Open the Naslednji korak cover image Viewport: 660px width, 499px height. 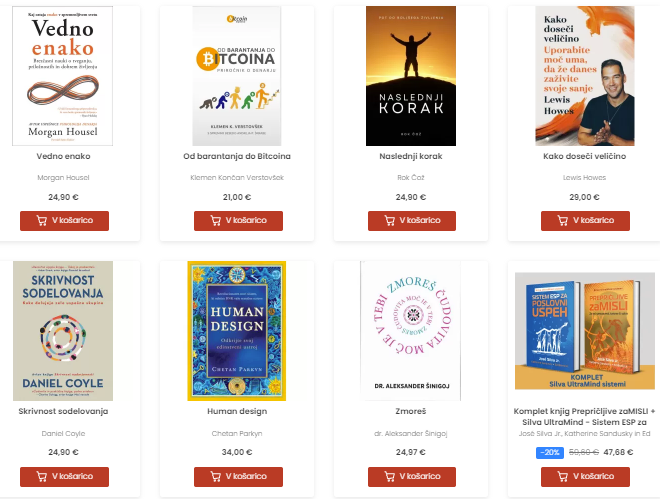click(411, 76)
